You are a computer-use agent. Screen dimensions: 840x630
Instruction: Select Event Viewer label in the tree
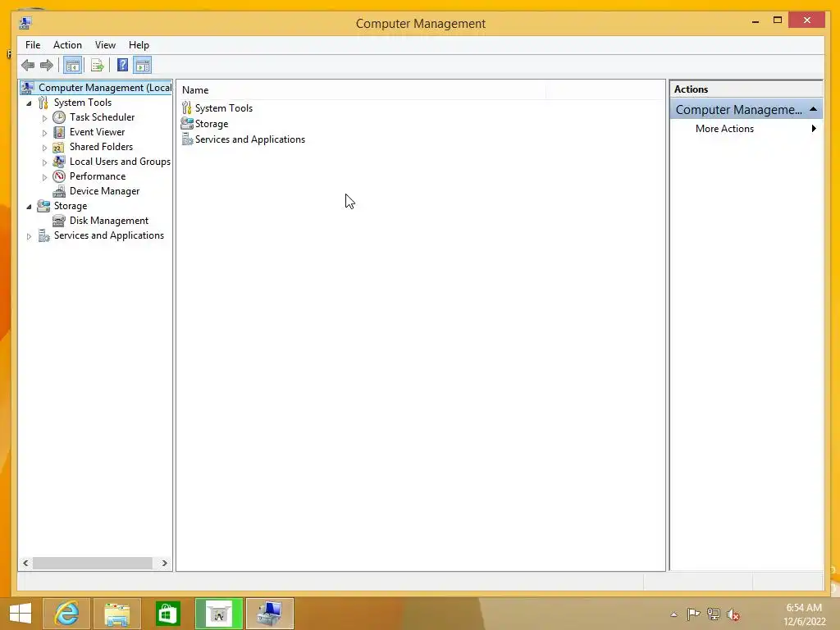click(x=97, y=132)
